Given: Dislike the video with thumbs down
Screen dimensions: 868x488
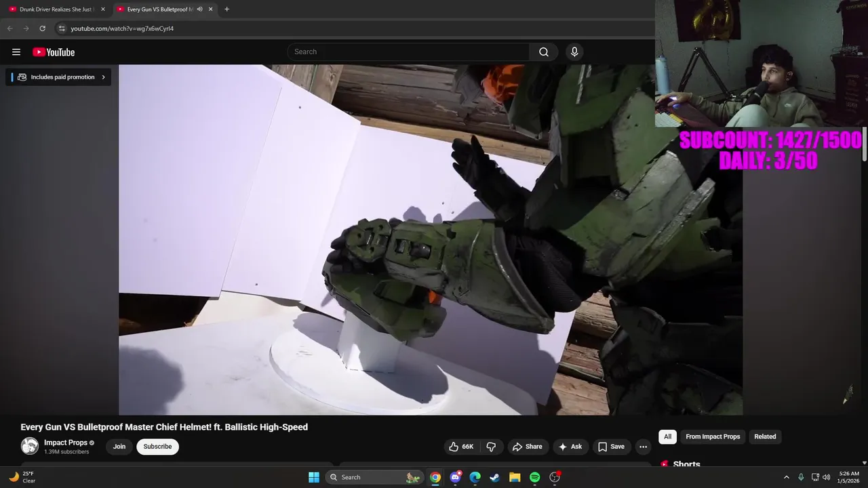Looking at the screenshot, I should [491, 447].
